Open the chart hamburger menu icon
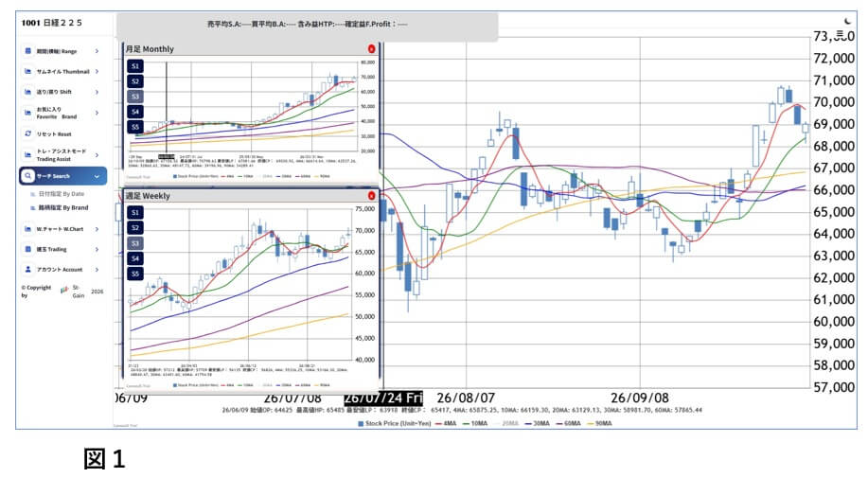Viewport: 868px width, 478px height. [841, 35]
